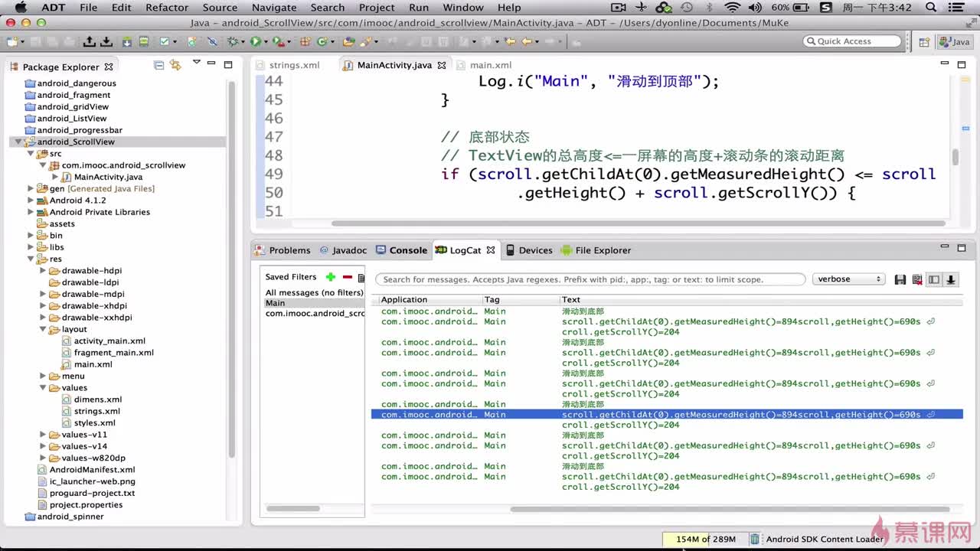This screenshot has width=980, height=551.
Task: Expand the Android 4.1.2 library node
Action: pyautogui.click(x=31, y=201)
